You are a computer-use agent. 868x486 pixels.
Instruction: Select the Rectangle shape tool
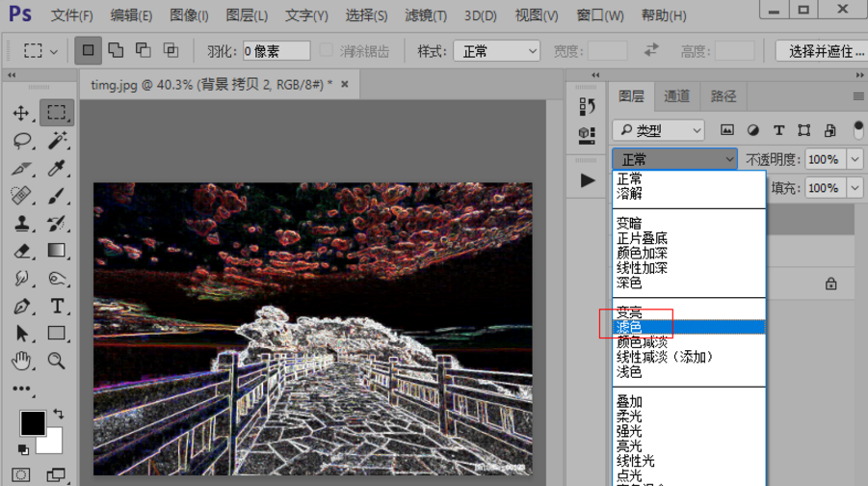pos(57,333)
